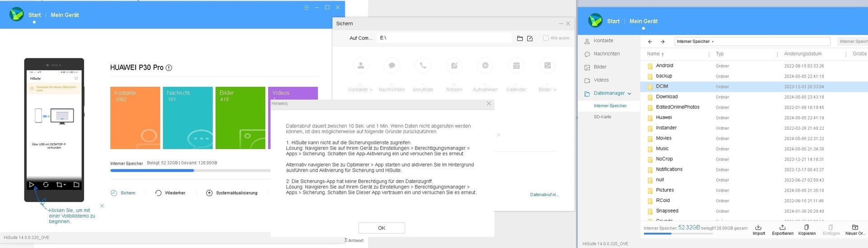Sort by the Typ column header

(x=720, y=54)
